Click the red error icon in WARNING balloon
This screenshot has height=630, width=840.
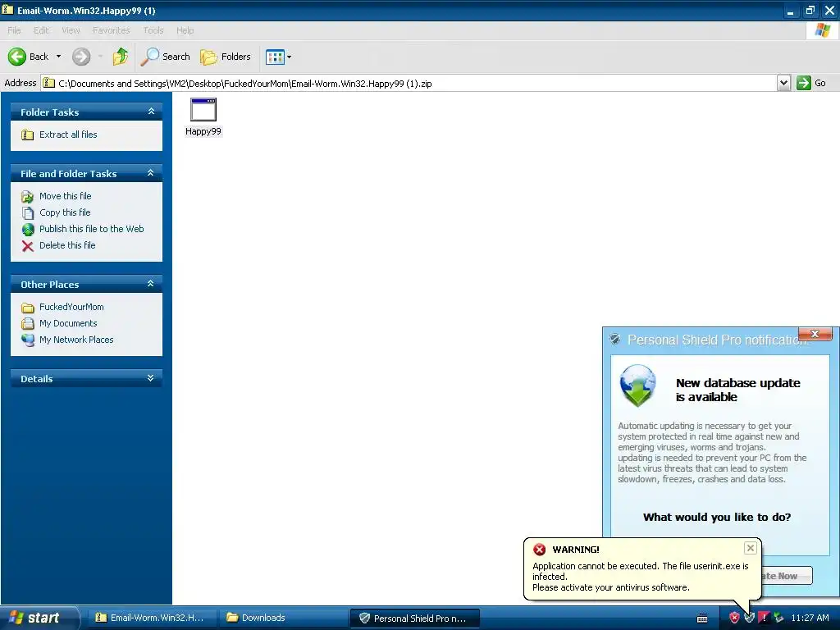(x=540, y=550)
